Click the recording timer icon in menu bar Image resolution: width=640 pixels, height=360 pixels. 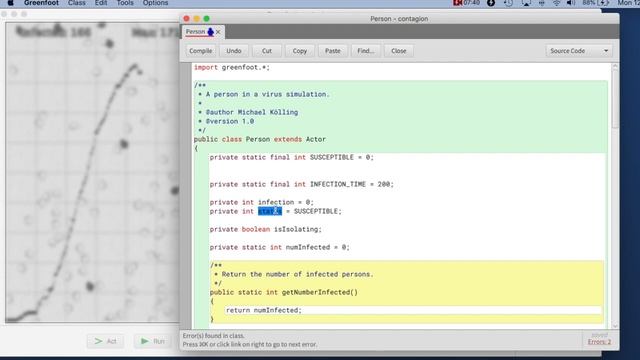pyautogui.click(x=467, y=3)
